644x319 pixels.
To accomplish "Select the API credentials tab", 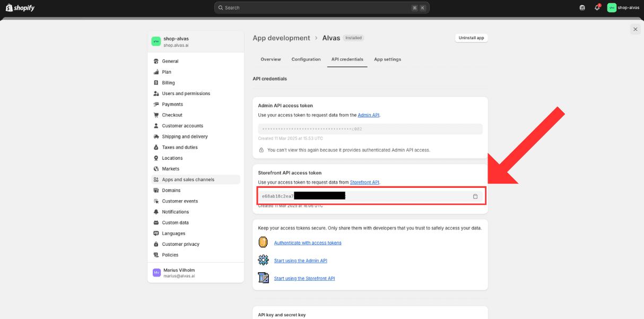I will pos(347,59).
